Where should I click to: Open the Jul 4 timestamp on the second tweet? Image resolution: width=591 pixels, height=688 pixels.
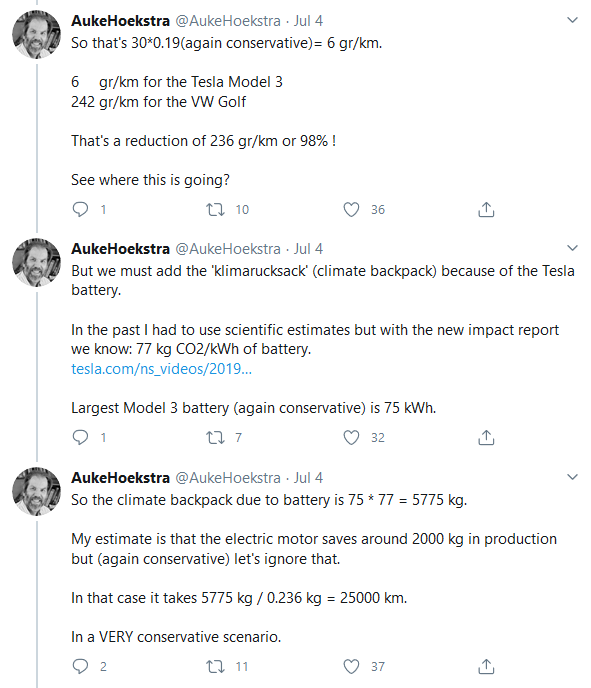point(308,249)
